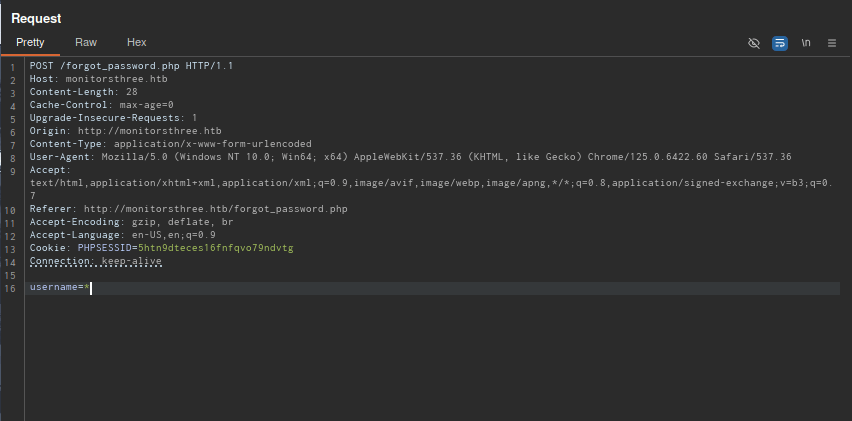The width and height of the screenshot is (852, 421).
Task: Click the Accept-Encoding header line
Action: (x=130, y=222)
